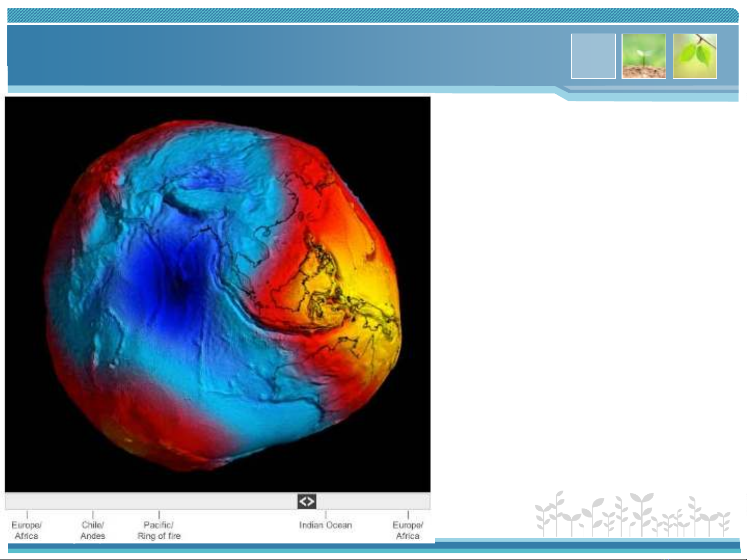Select the Pacific/Ring of fire label
Screen dimensions: 747x560
(159, 530)
